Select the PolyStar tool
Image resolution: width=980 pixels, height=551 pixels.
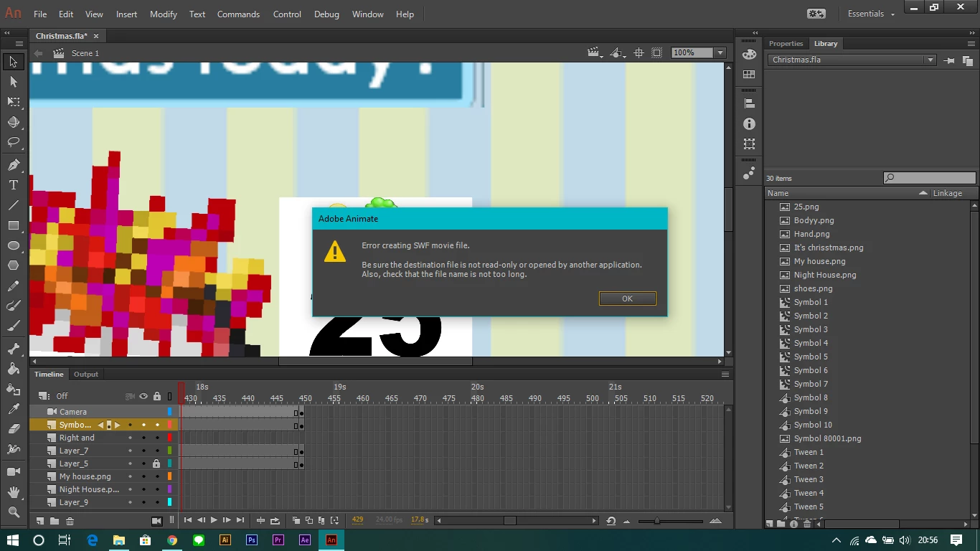point(13,265)
